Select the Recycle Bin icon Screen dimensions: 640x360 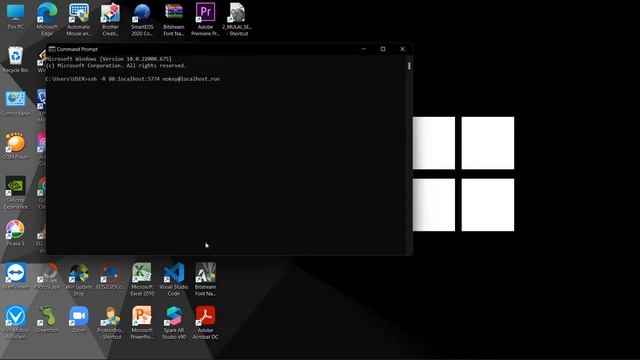(x=16, y=60)
